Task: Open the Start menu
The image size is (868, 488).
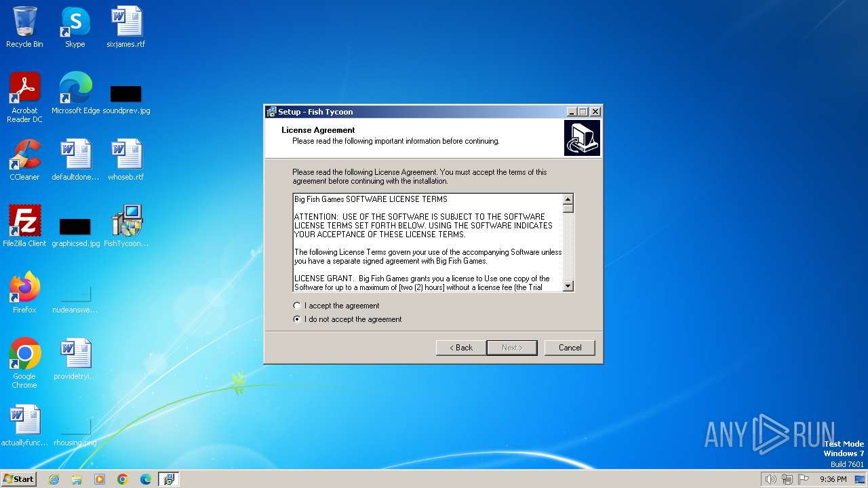Action: coord(18,479)
